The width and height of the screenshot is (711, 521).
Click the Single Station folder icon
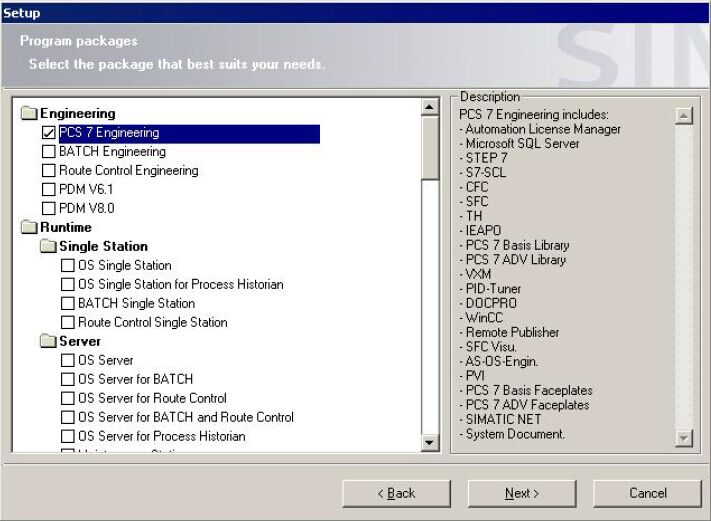pyautogui.click(x=48, y=246)
